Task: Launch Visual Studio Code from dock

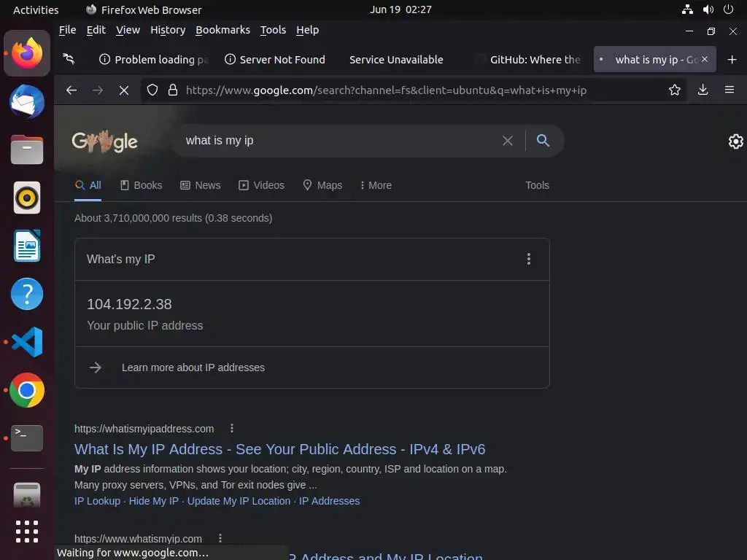Action: coord(27,342)
